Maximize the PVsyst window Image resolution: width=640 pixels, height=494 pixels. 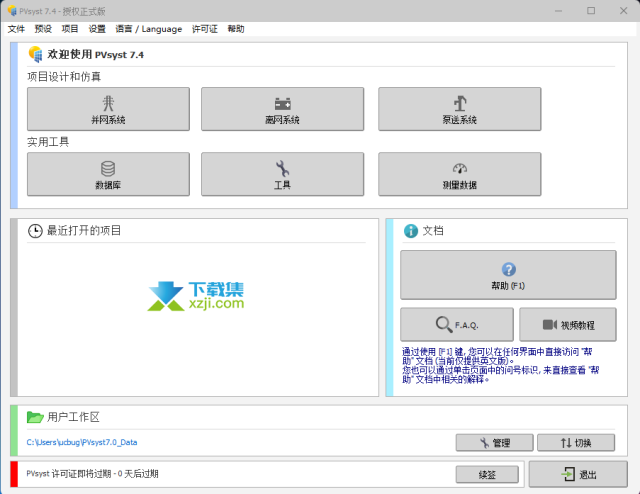pyautogui.click(x=591, y=11)
